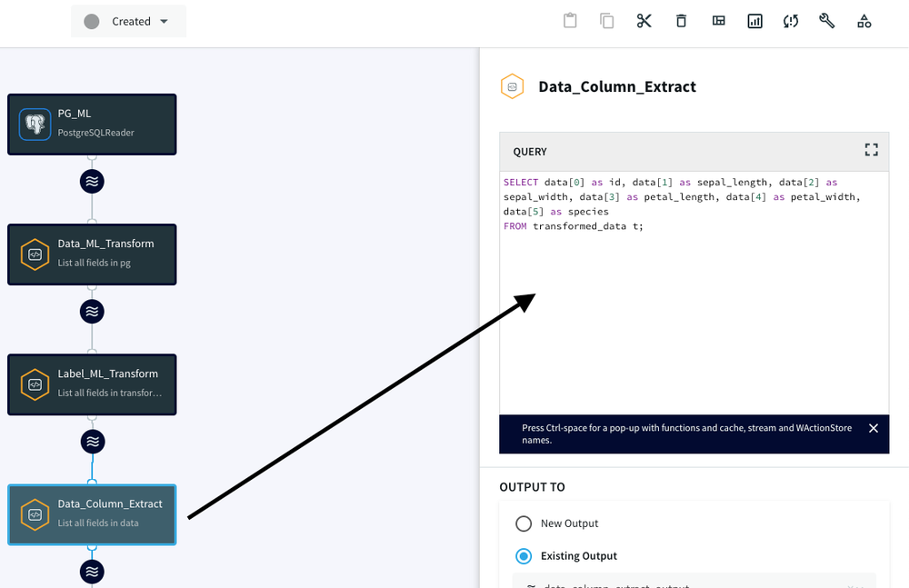Click the paste clipboard icon in toolbar

click(570, 21)
